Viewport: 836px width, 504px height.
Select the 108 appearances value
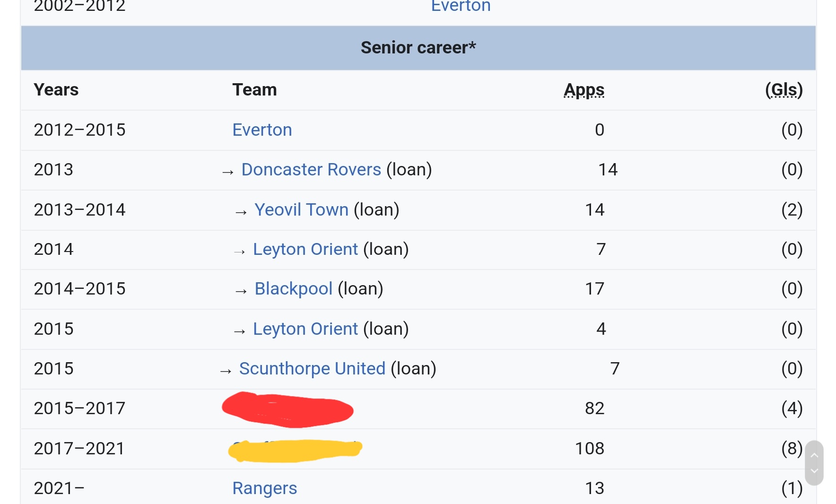coord(589,448)
